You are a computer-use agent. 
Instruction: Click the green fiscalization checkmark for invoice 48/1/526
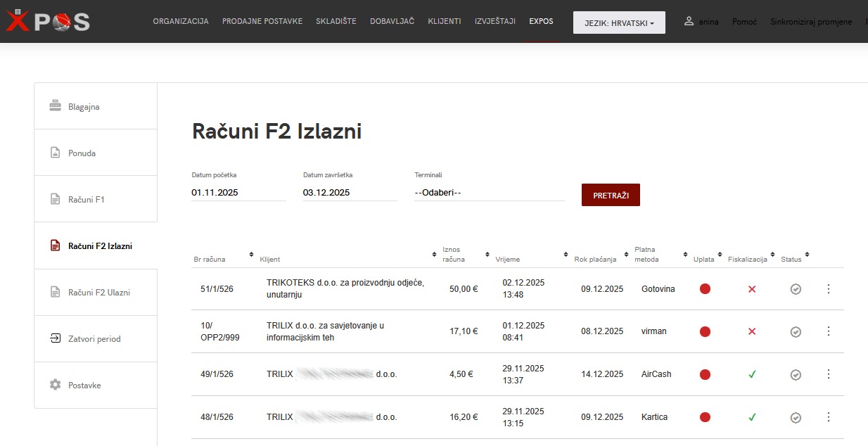[x=752, y=417]
